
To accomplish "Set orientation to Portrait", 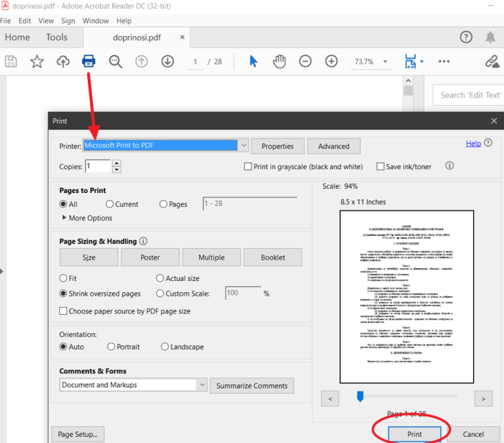I will (x=111, y=347).
